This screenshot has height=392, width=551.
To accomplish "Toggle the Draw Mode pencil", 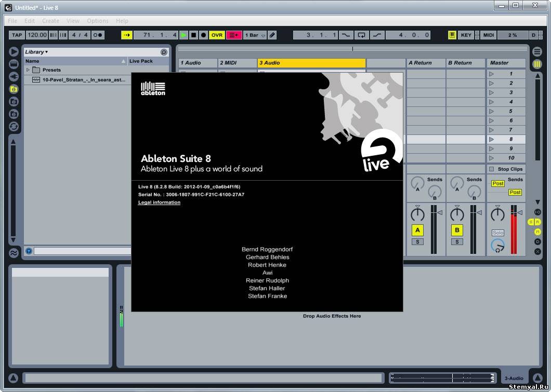I will 272,35.
